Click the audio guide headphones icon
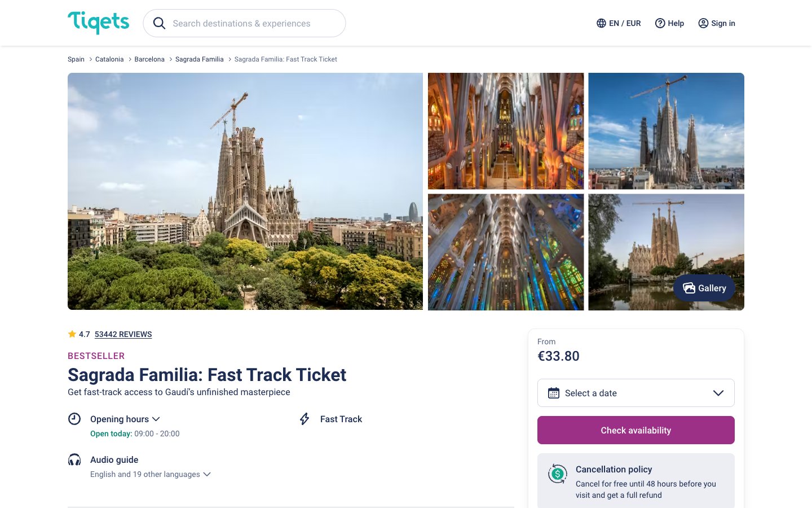The height and width of the screenshot is (508, 812). tap(74, 459)
